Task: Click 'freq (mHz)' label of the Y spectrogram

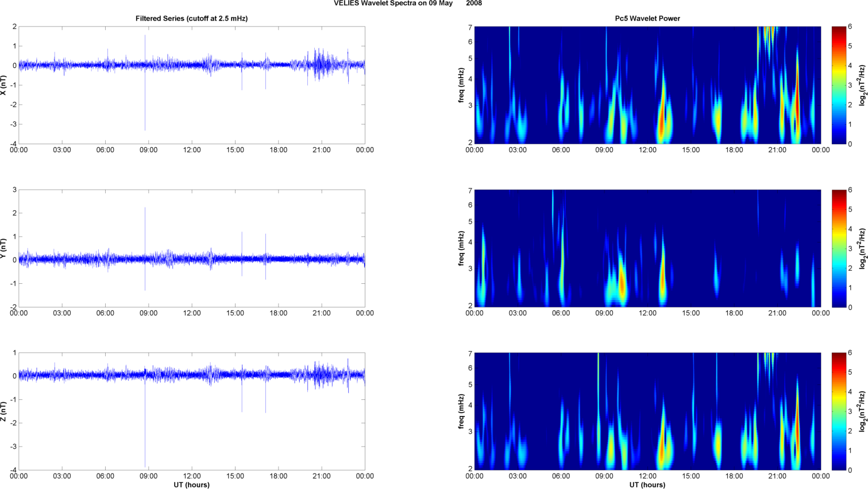Action: [461, 248]
